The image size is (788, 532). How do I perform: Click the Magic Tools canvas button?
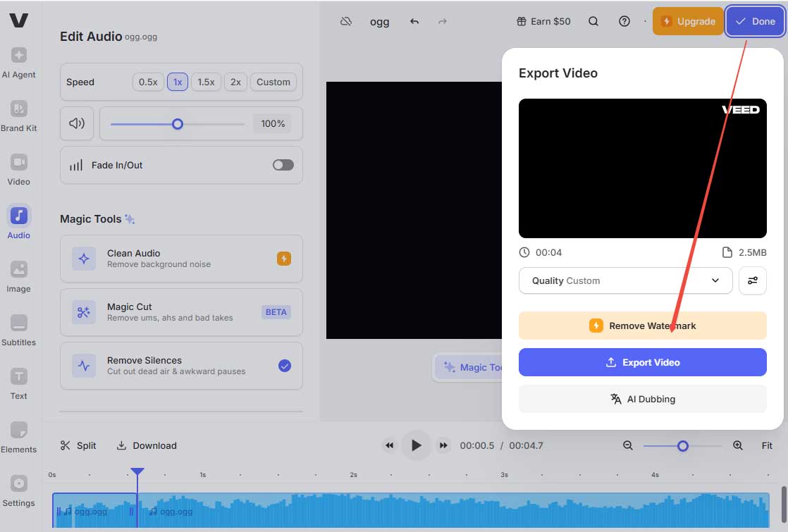(x=469, y=367)
